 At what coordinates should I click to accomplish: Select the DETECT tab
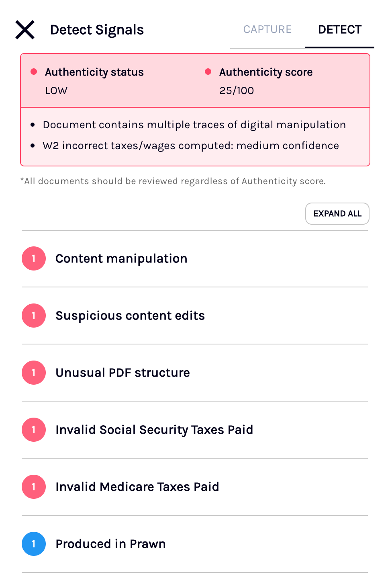click(x=340, y=30)
